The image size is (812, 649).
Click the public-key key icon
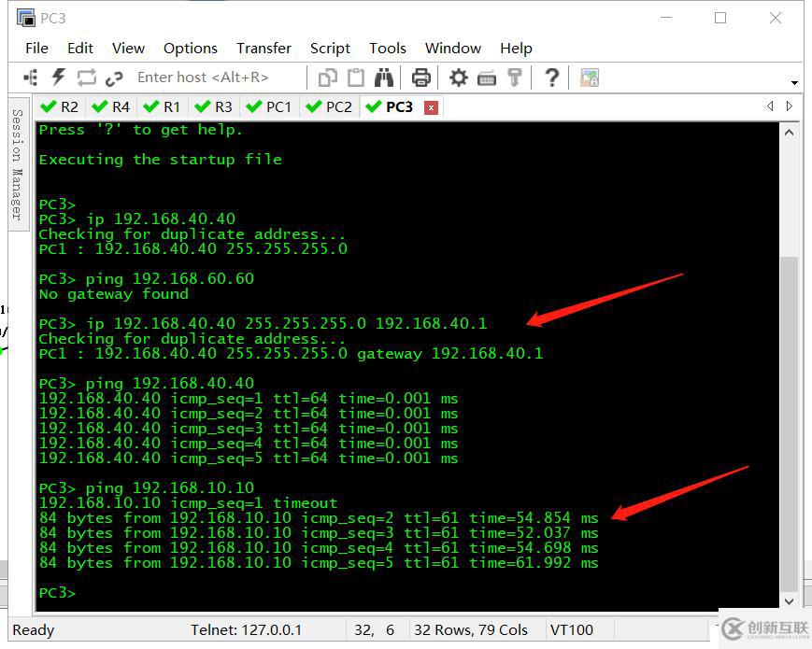pos(514,78)
